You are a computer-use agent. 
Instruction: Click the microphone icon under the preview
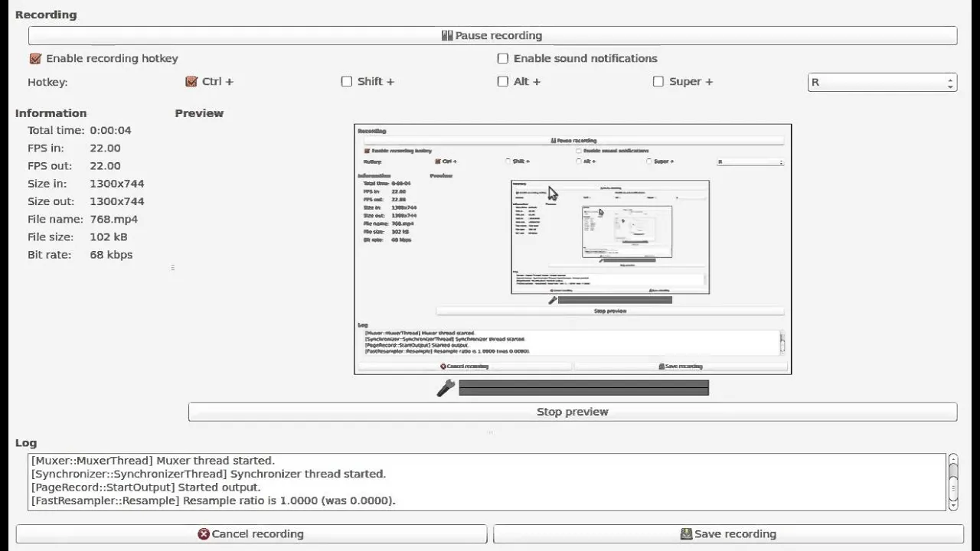tap(446, 388)
